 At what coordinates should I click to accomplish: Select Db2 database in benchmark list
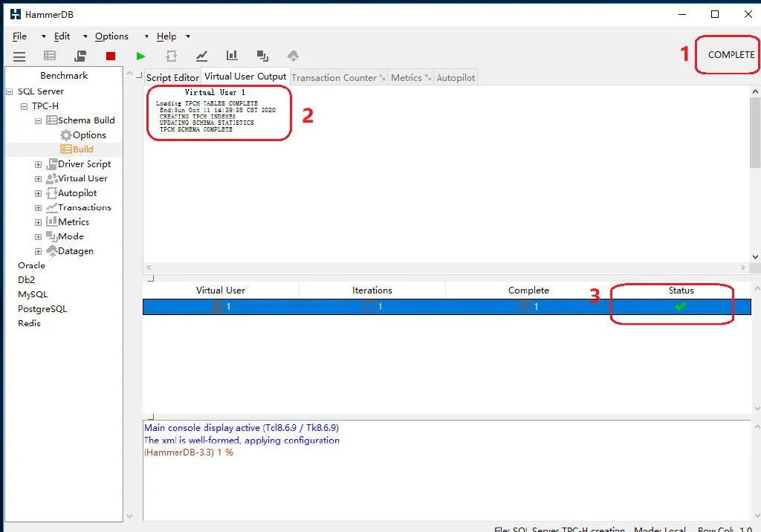pyautogui.click(x=26, y=280)
